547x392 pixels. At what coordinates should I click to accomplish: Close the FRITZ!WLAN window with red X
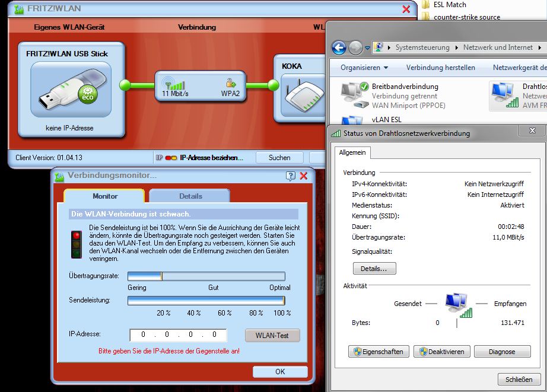406,9
